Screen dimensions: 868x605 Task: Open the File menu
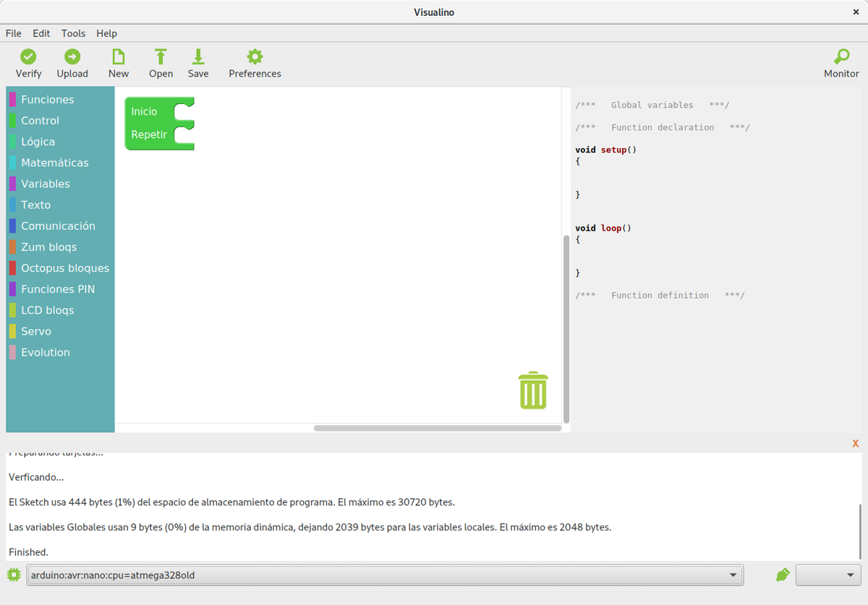point(14,33)
